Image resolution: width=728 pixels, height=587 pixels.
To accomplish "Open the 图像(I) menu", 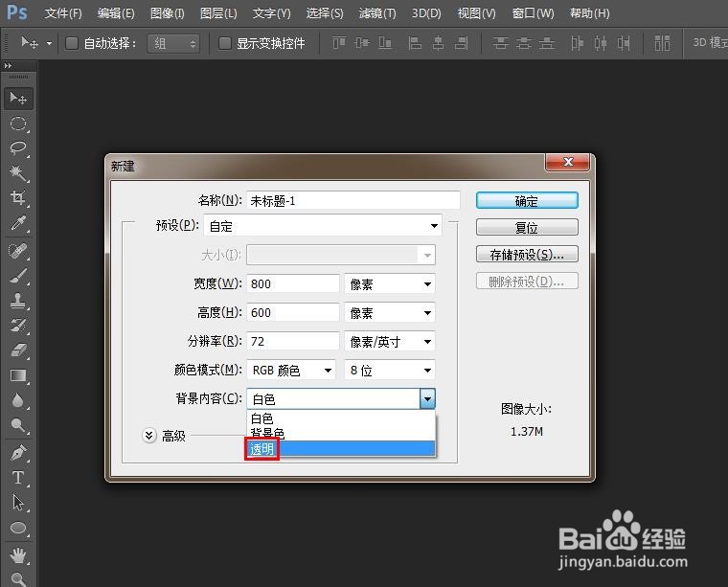I will [167, 13].
